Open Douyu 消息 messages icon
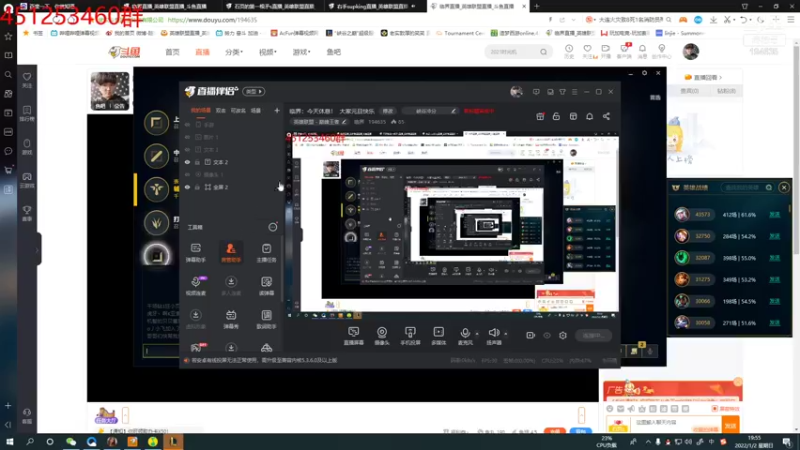The image size is (800, 450). (x=642, y=51)
